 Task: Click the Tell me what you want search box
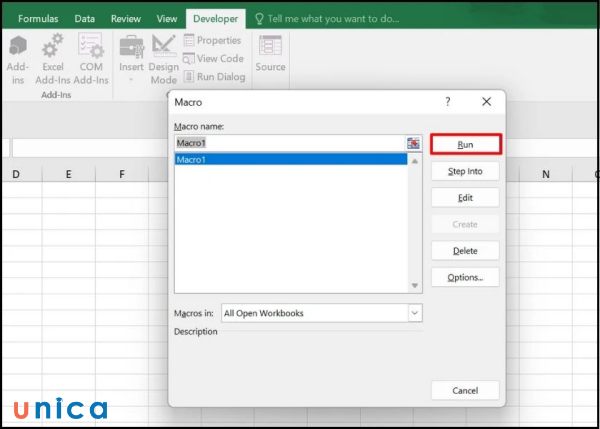(x=332, y=18)
